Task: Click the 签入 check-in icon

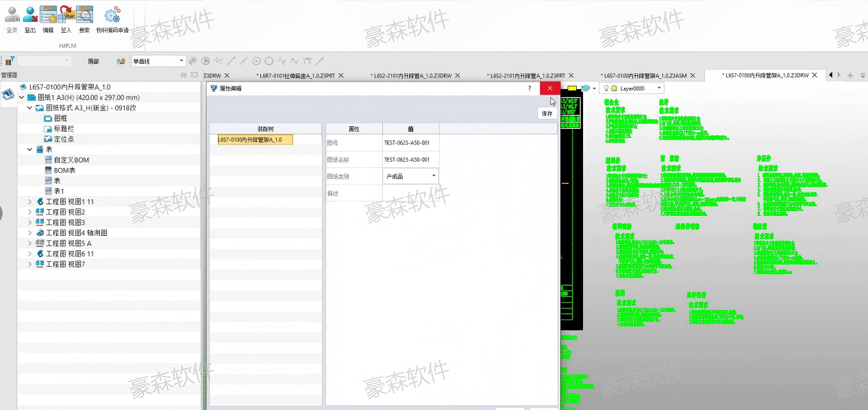Action: (66, 14)
